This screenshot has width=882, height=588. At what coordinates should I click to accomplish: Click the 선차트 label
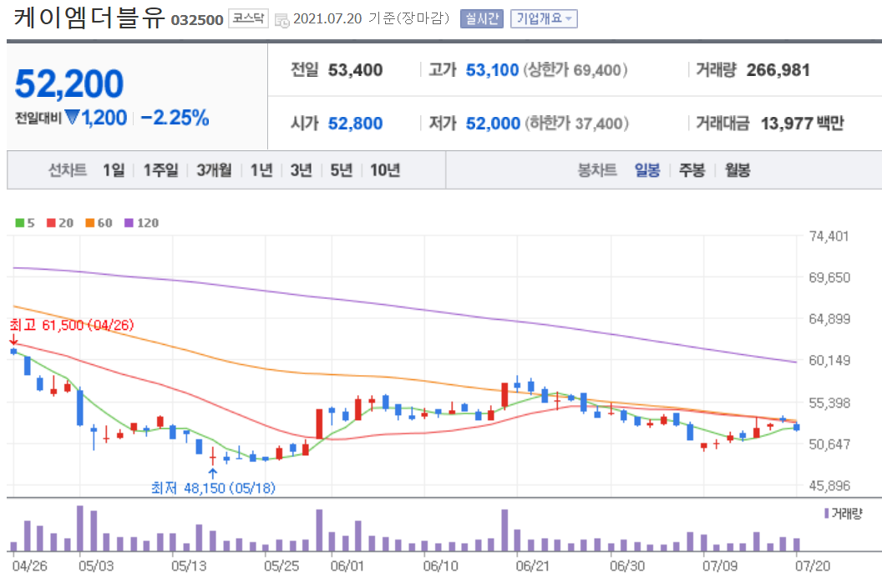coord(68,170)
